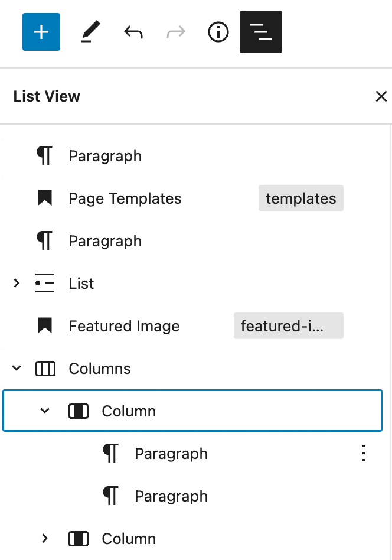
Task: Expand the List block
Action: [x=16, y=283]
